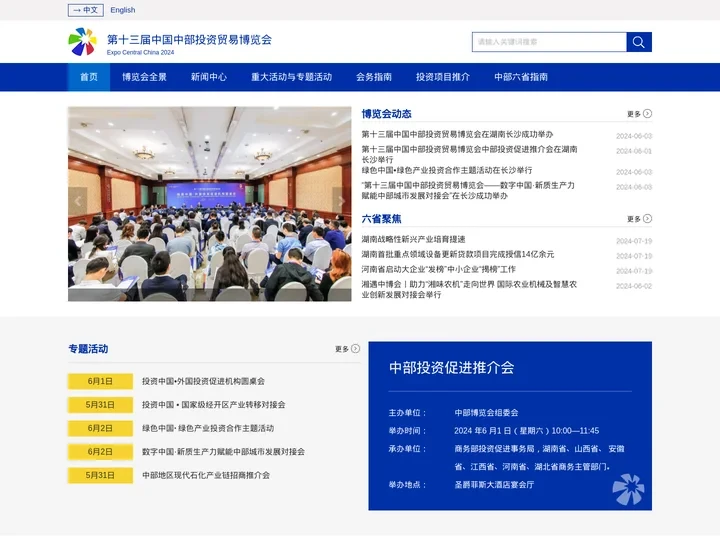Viewport: 720px width, 540px height.
Task: Open the 首页 nav tab
Action: (89, 77)
